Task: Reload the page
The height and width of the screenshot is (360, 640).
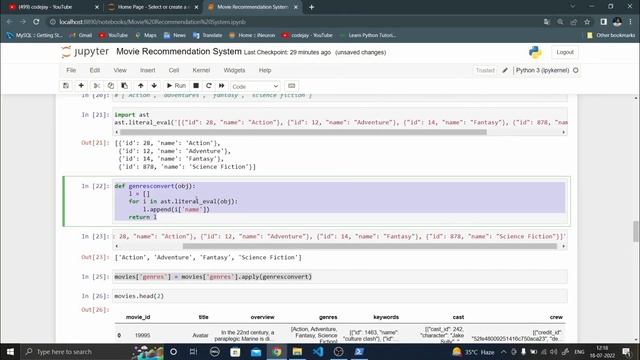Action: click(36, 22)
